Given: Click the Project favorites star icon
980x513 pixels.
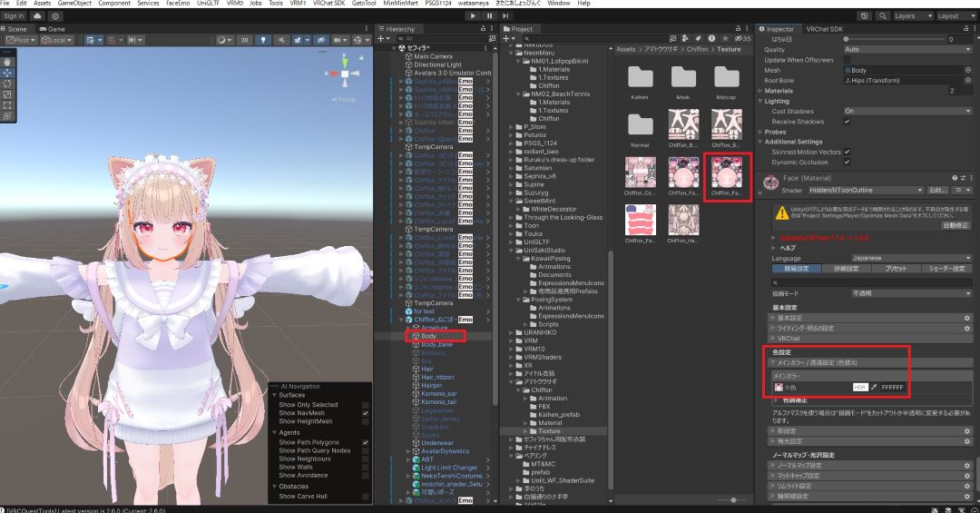Looking at the screenshot, I should click(725, 39).
